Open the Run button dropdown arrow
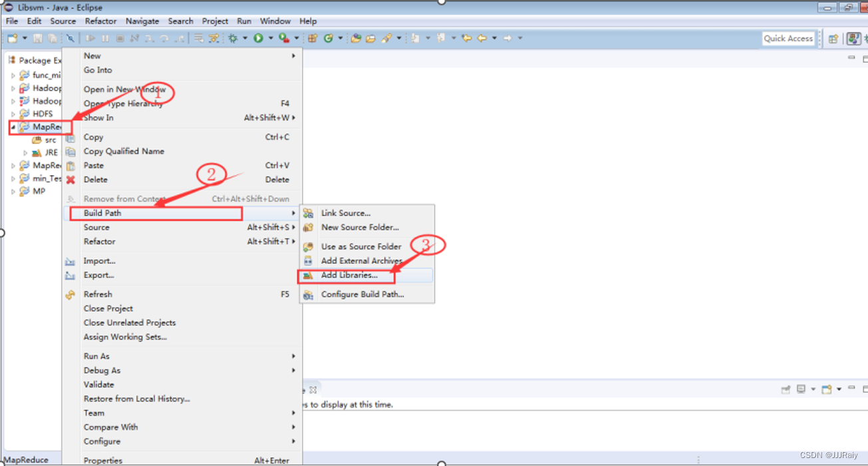This screenshot has width=868, height=466. [270, 38]
